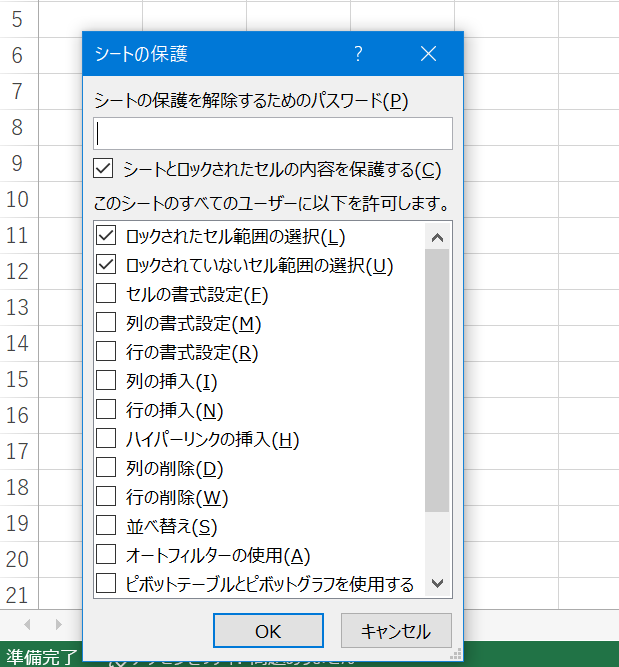Close the シートの保護 dialog
The image size is (619, 667).
pyautogui.click(x=429, y=54)
